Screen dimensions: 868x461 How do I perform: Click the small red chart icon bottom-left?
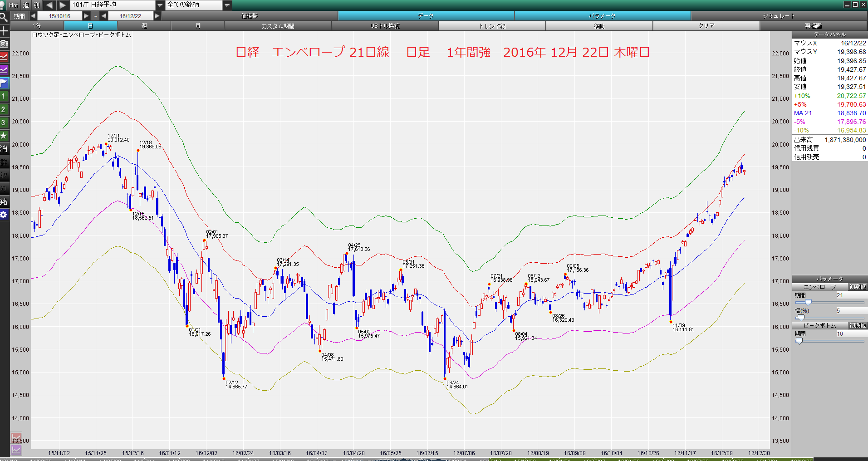(16, 438)
